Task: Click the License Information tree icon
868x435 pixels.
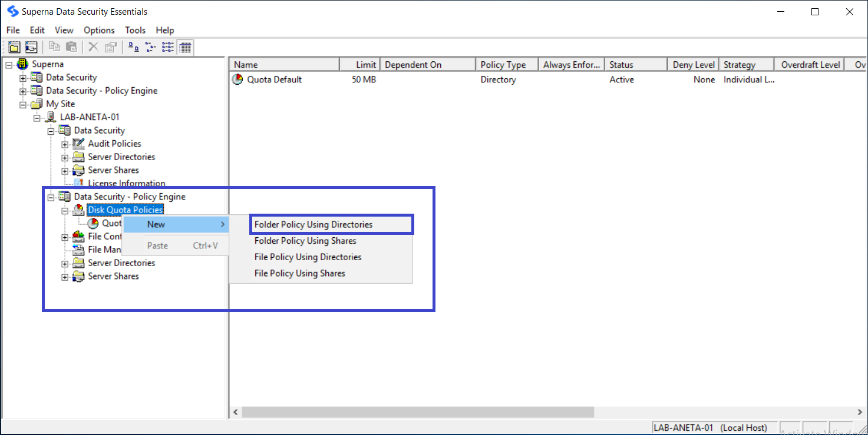Action: point(78,183)
